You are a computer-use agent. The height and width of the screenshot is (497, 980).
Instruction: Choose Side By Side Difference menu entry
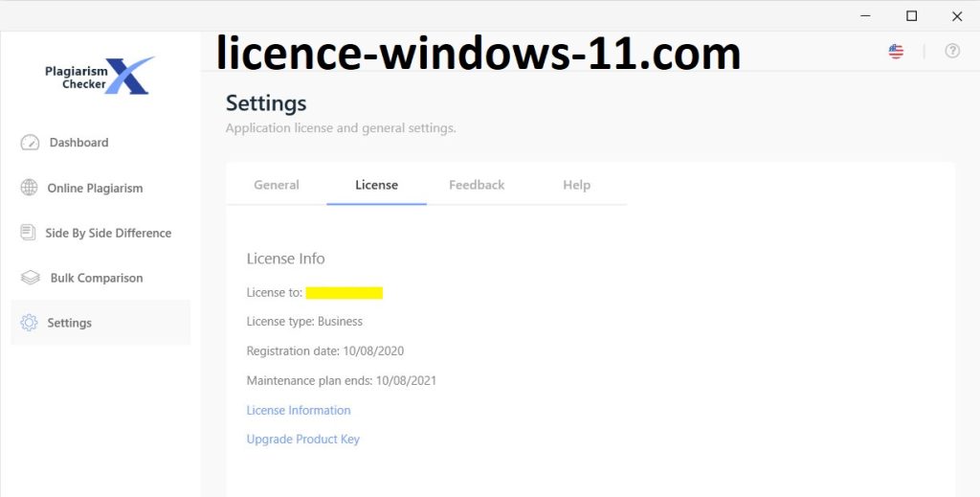(x=108, y=233)
